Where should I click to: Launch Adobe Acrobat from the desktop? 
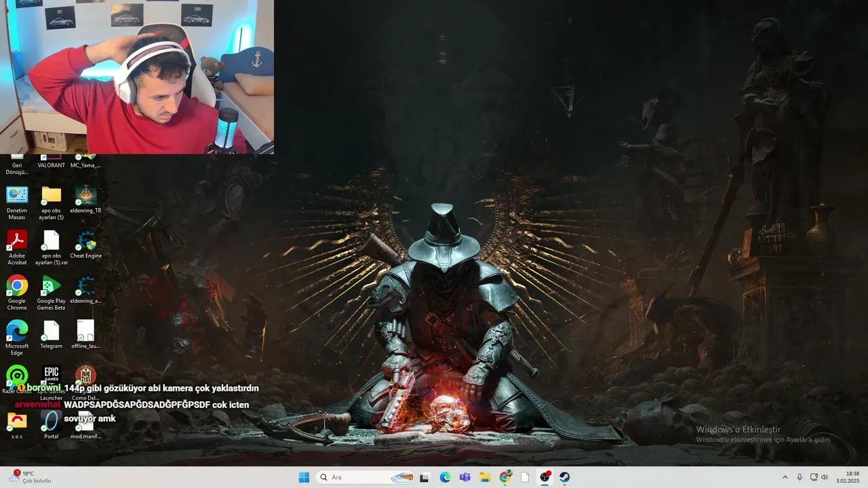point(17,247)
